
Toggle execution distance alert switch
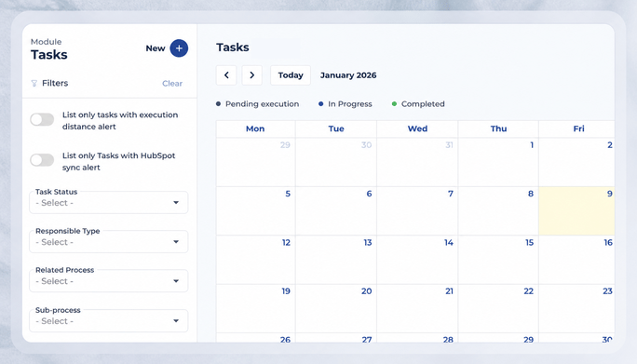pyautogui.click(x=42, y=119)
